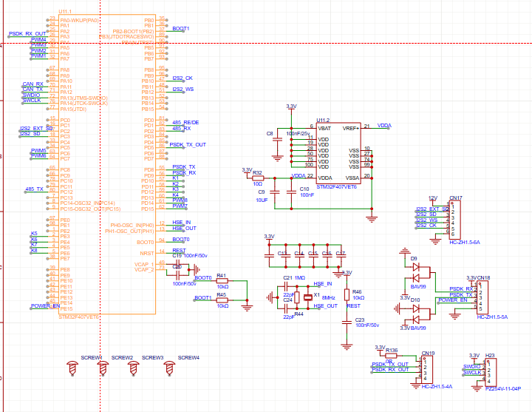Select the R136 0R resistor symbol
The width and height of the screenshot is (532, 412).
pos(392,356)
